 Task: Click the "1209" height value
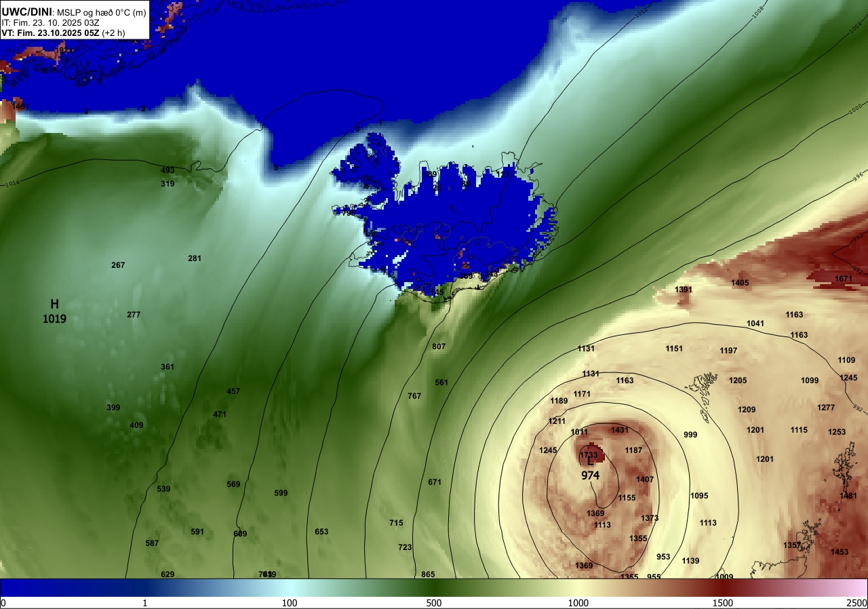click(747, 410)
